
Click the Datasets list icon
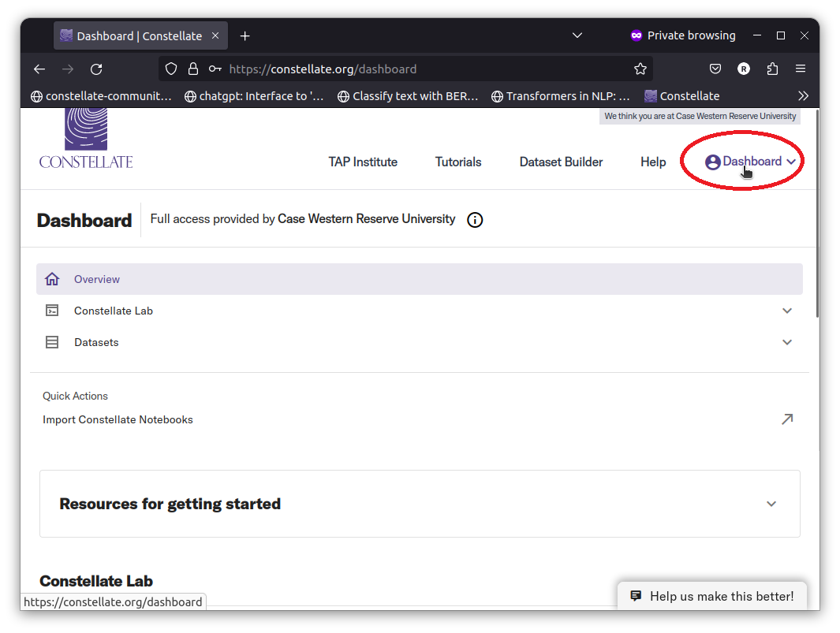tap(52, 342)
